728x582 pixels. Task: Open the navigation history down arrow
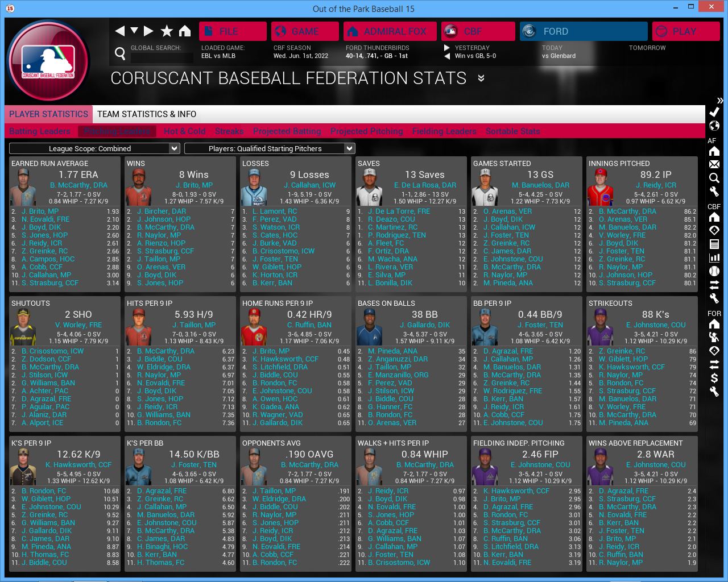(x=134, y=30)
